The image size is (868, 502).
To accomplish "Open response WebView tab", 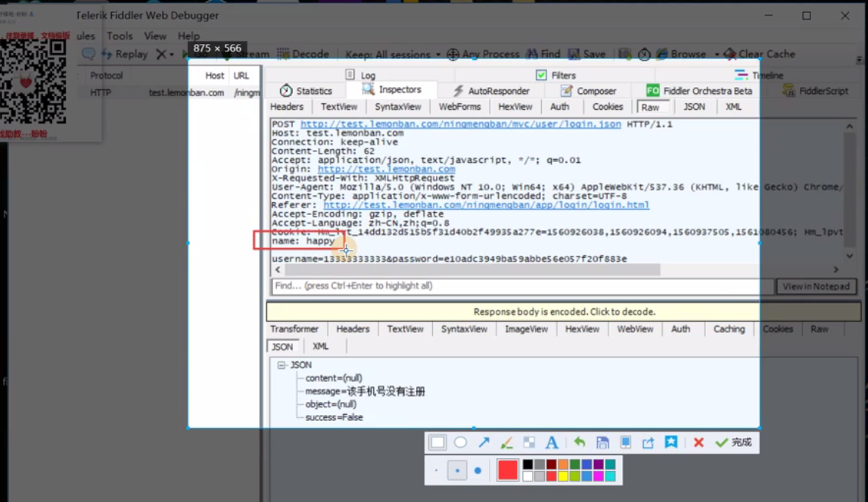I will point(635,329).
